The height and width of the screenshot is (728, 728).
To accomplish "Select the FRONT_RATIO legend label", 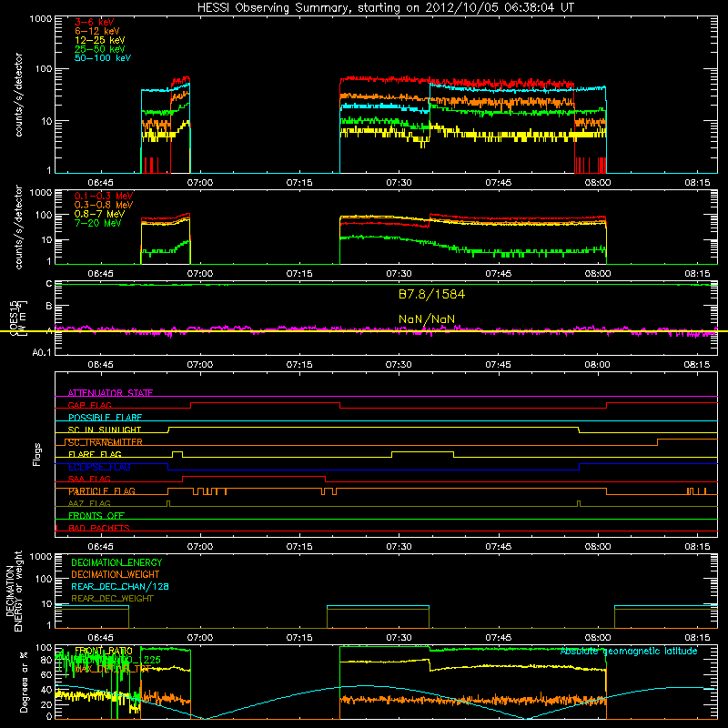I will (x=104, y=651).
